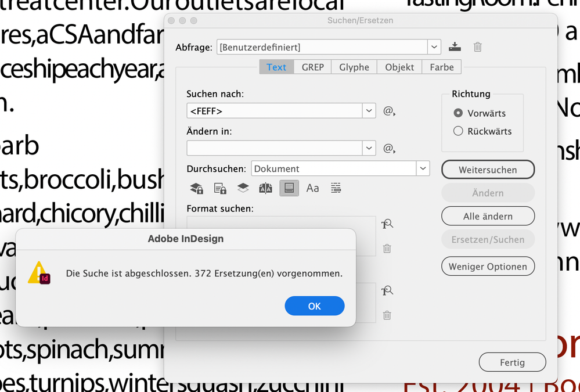Image resolution: width=580 pixels, height=392 pixels.
Task: Select the Vorwärts direction radio button
Action: coord(458,113)
